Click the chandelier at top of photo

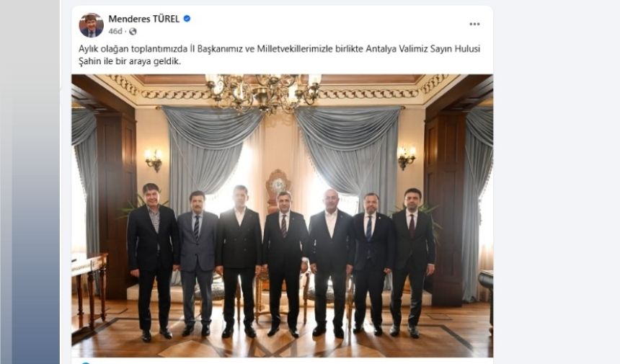263,92
